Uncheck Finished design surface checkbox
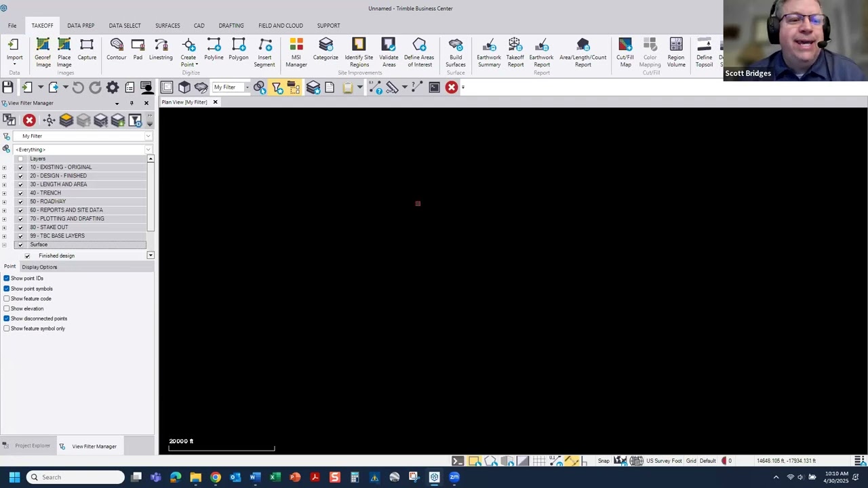This screenshot has height=488, width=868. coord(27,256)
